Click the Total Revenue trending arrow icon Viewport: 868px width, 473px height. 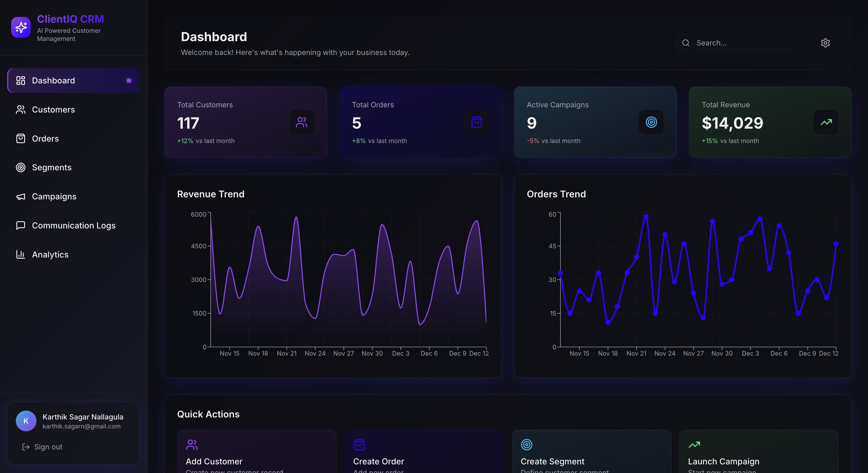(x=826, y=122)
